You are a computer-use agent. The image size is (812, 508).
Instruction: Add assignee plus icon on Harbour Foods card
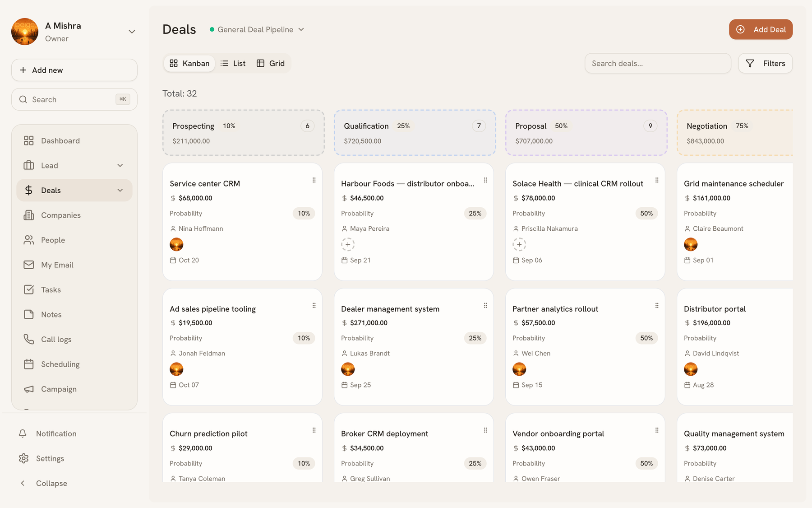(348, 244)
